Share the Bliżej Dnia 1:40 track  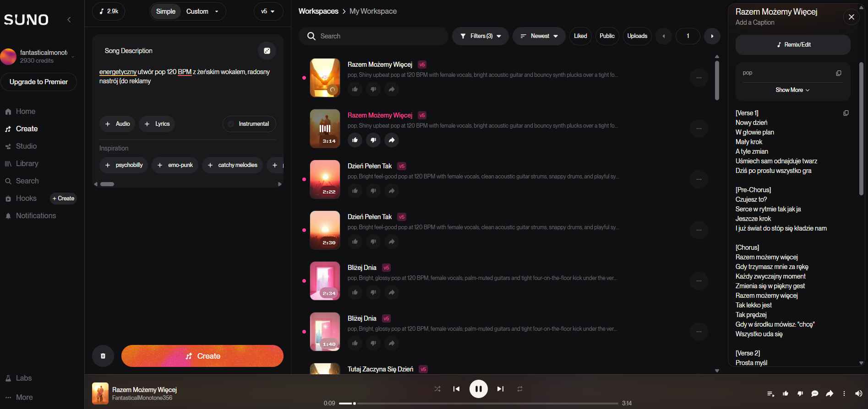pos(392,343)
